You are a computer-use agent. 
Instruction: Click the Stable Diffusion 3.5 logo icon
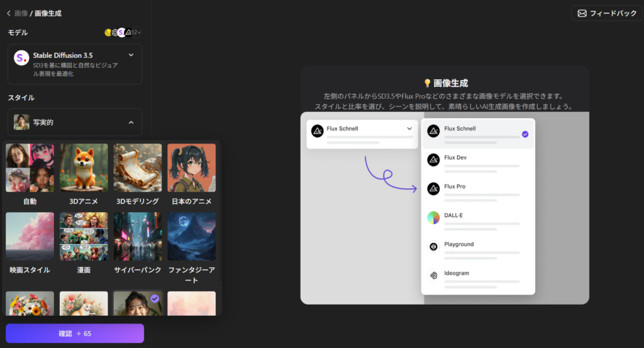[x=21, y=58]
